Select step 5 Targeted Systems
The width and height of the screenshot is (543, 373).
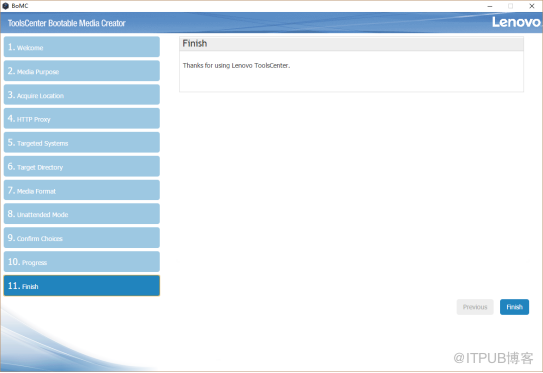[x=82, y=142]
